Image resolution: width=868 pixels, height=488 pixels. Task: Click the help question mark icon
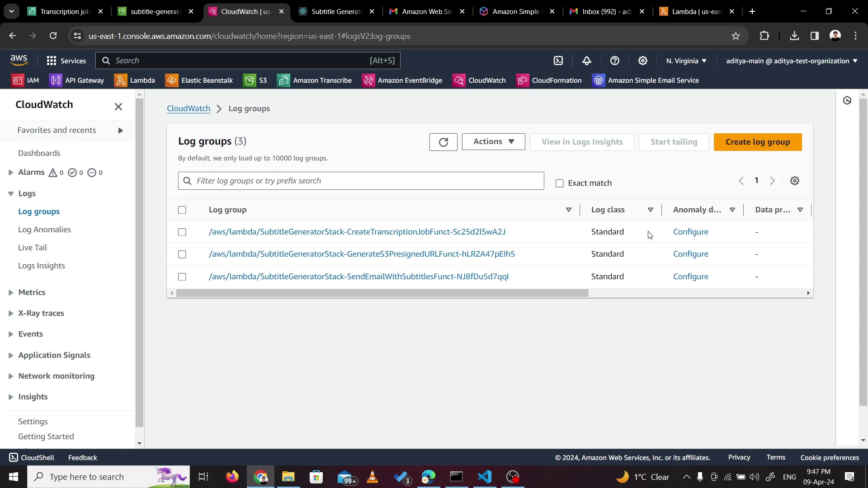[614, 61]
